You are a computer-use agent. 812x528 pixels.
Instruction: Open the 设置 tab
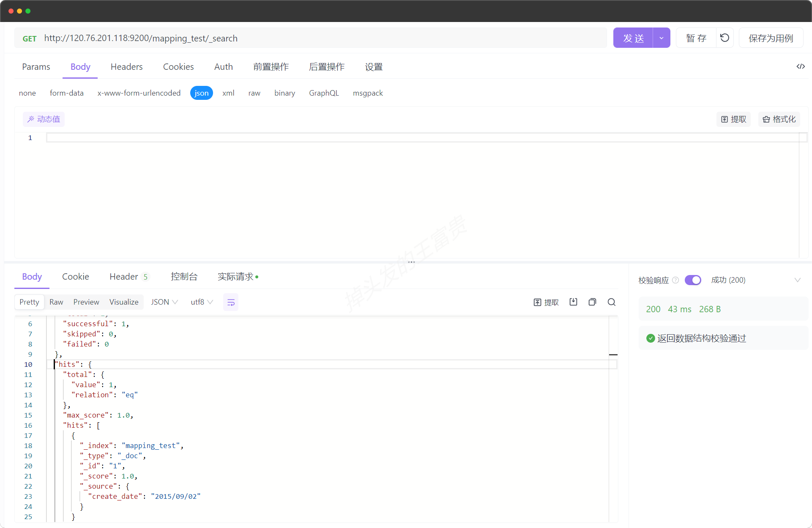[374, 67]
